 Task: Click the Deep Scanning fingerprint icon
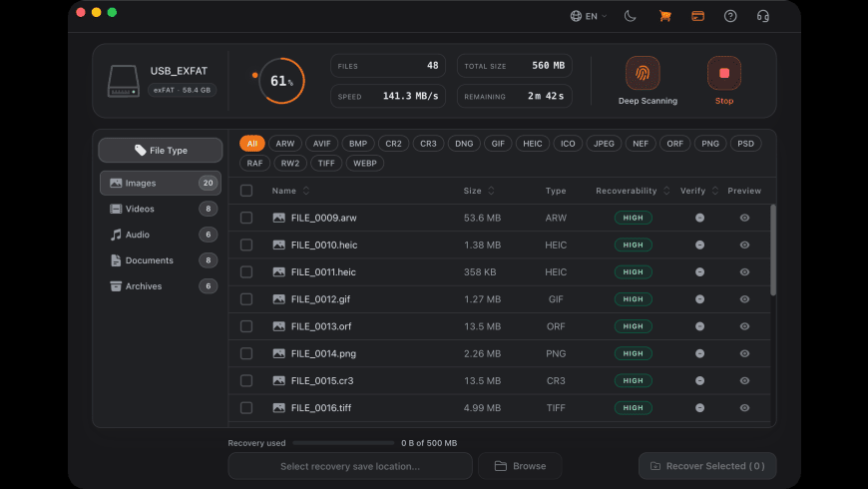643,73
